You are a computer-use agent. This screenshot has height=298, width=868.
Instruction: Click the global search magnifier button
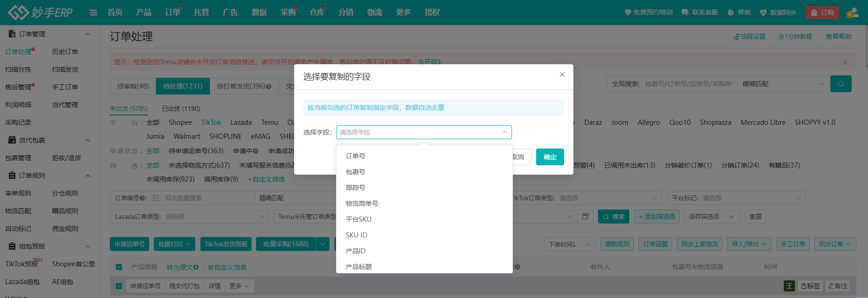point(841,84)
